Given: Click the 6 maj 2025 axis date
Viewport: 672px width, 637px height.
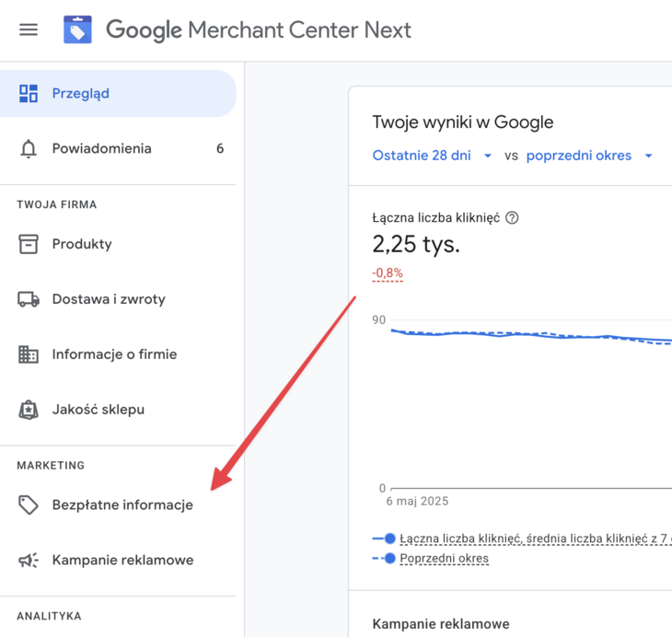Looking at the screenshot, I should click(417, 501).
